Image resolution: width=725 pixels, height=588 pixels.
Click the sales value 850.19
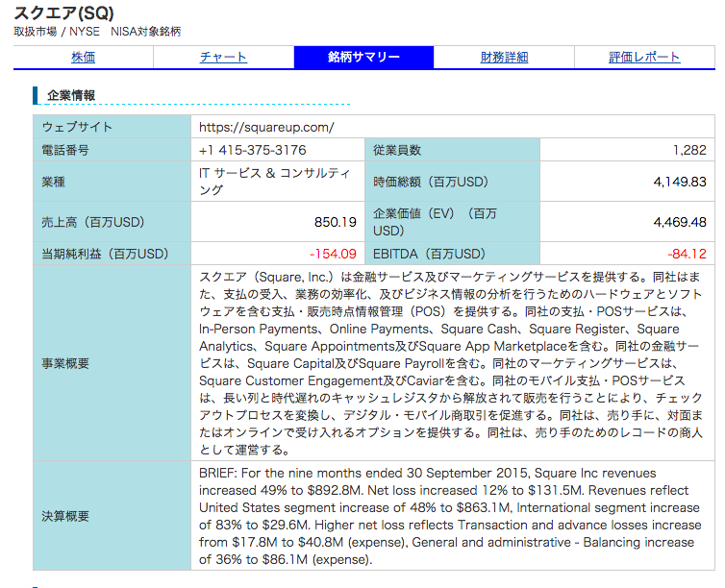pos(336,222)
